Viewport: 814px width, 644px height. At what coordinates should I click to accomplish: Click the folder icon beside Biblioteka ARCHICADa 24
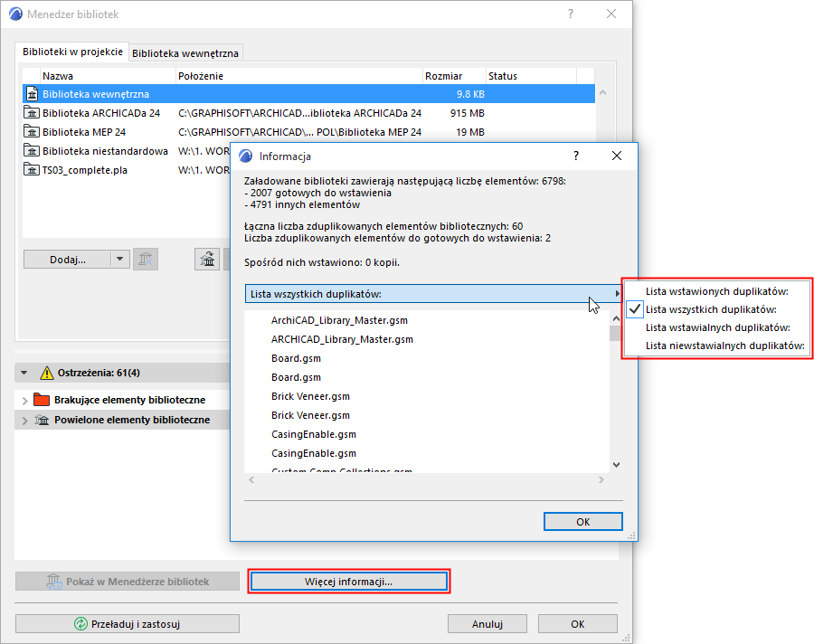point(32,113)
